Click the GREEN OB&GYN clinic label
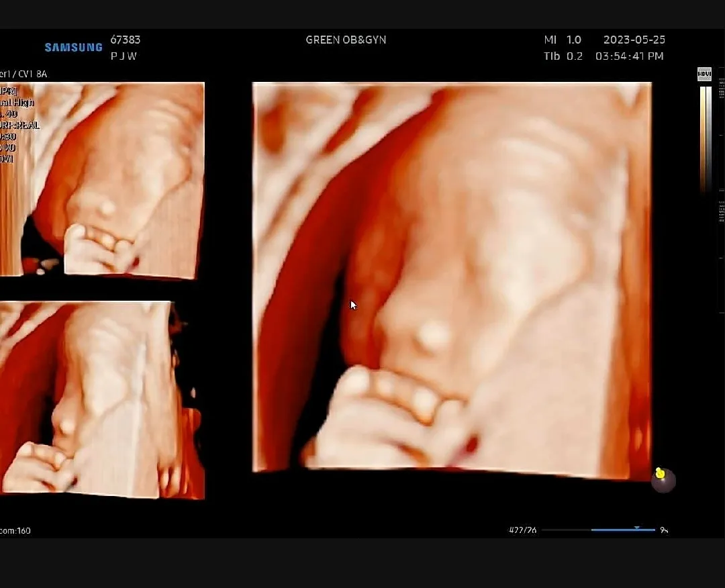This screenshot has width=725, height=588. 346,40
